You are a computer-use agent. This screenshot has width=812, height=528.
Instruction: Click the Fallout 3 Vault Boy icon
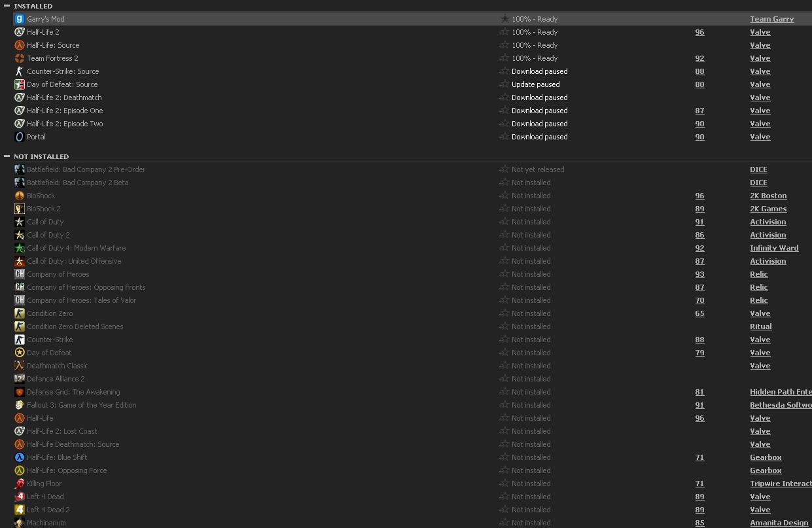(x=20, y=405)
